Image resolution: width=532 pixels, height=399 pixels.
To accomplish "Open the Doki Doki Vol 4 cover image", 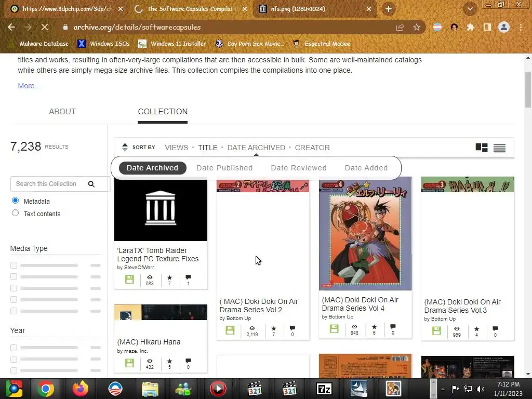I will click(x=365, y=233).
